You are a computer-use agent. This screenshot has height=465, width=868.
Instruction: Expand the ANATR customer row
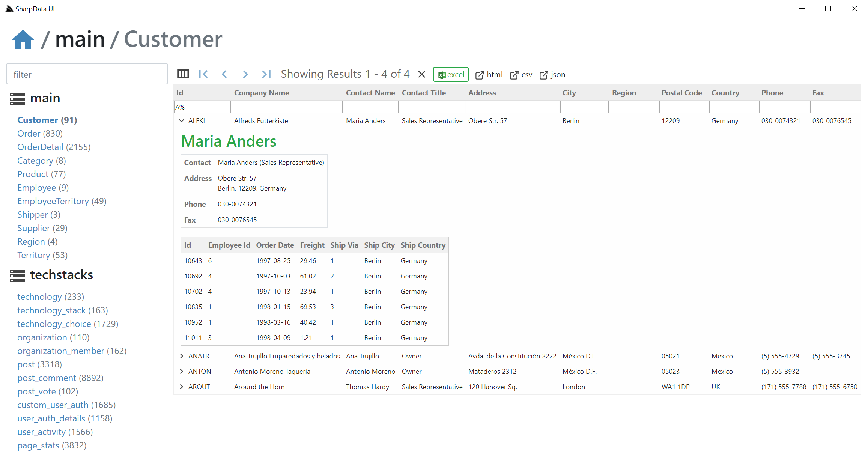(182, 356)
